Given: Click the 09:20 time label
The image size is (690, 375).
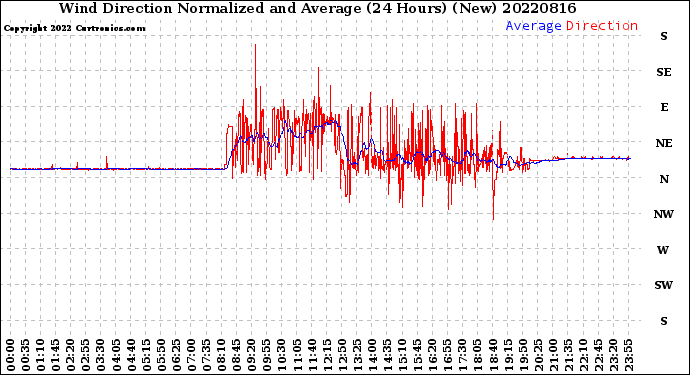Looking at the screenshot, I should [252, 355].
